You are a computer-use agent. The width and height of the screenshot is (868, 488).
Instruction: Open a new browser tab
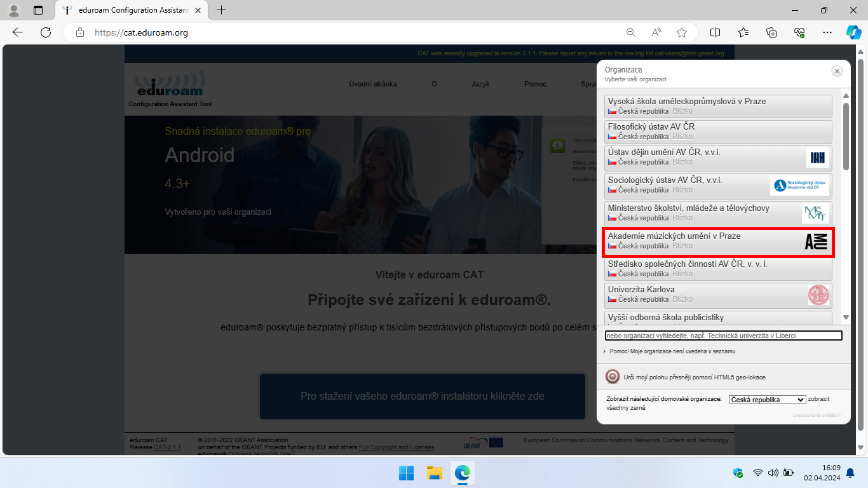[x=221, y=10]
